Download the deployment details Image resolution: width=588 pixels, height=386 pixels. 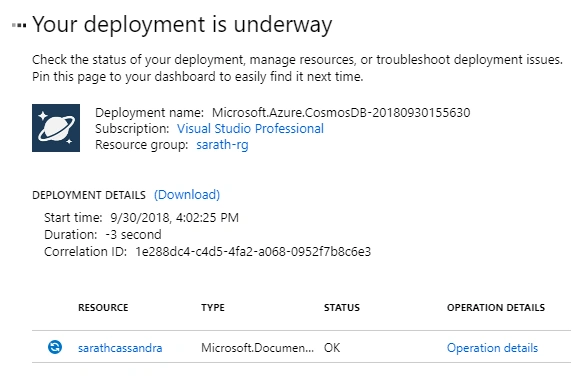click(x=187, y=195)
